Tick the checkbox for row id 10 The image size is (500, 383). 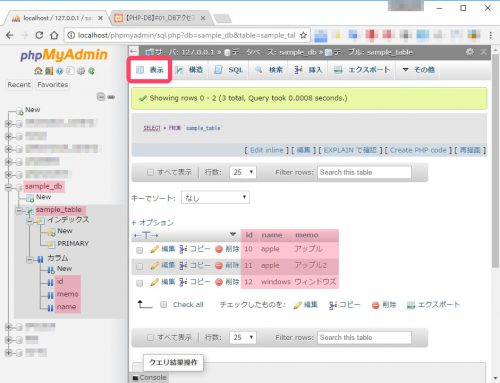click(140, 250)
